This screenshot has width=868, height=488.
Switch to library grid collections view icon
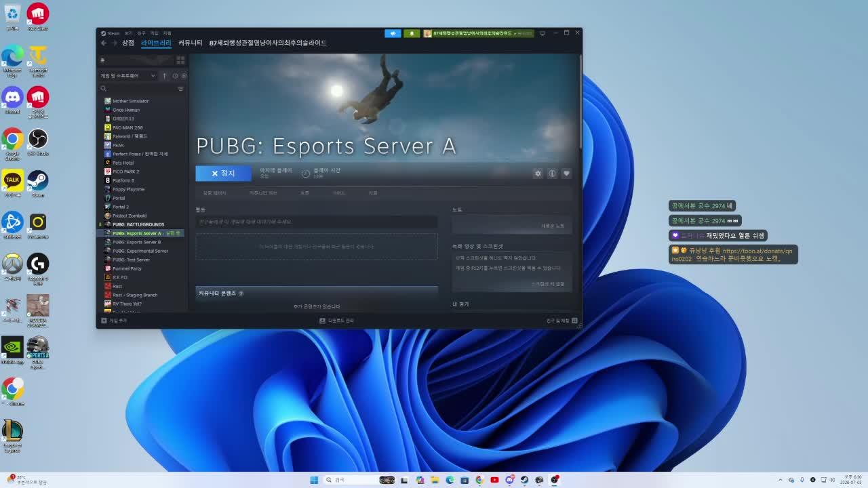pos(180,60)
